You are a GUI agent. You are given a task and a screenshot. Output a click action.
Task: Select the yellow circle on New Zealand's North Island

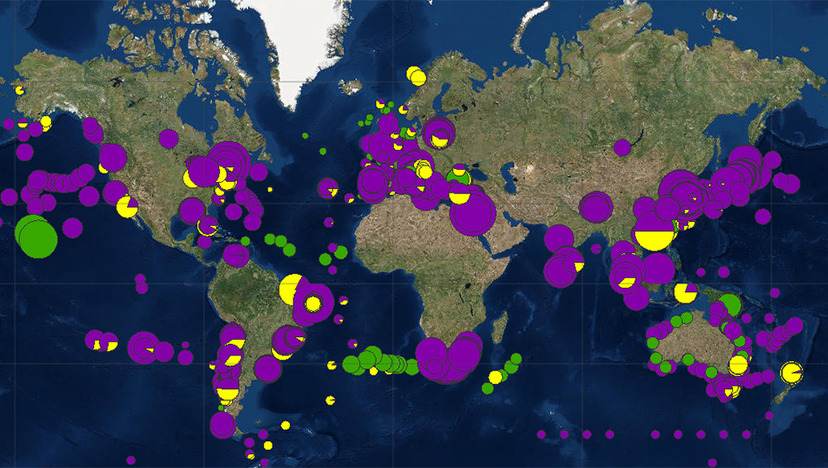coord(792,372)
